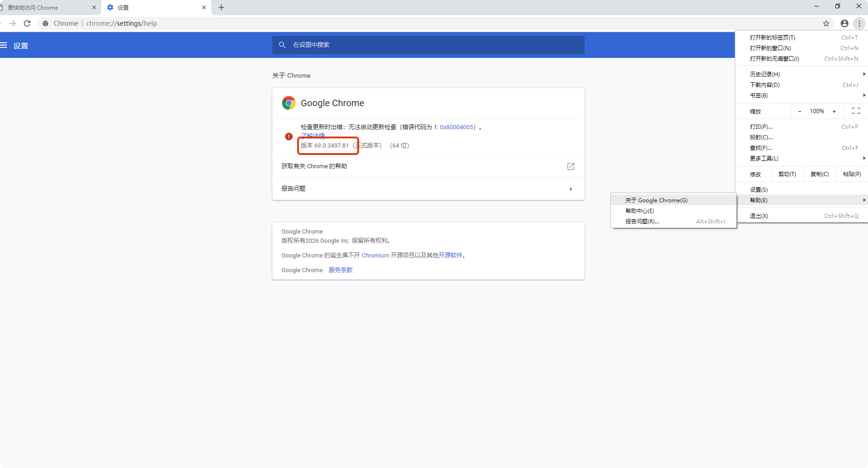Bookmark this page with the star icon
The width and height of the screenshot is (868, 468).
[826, 23]
